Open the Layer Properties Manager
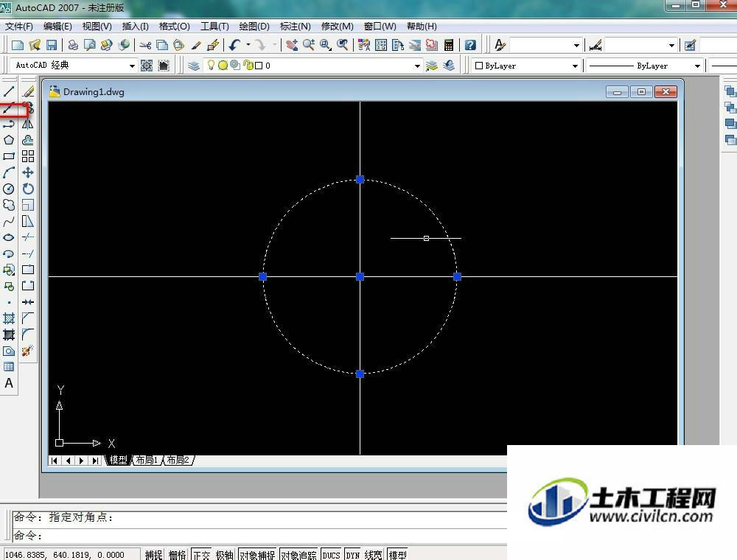 pos(194,66)
